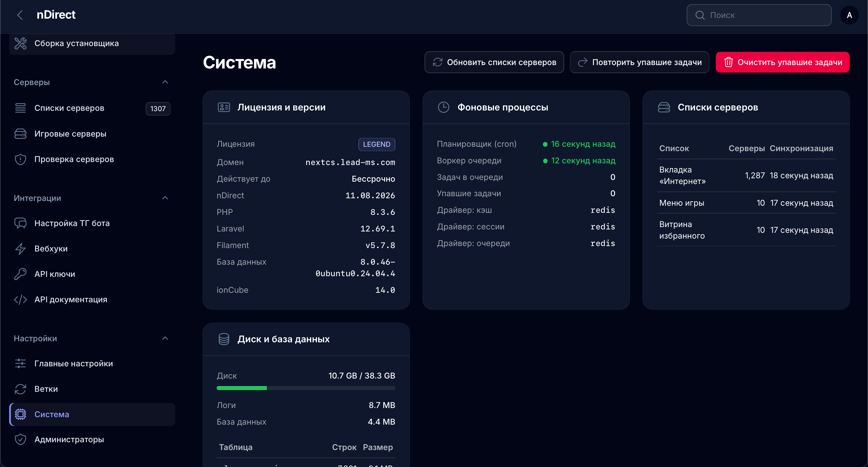Open Ветки settings page

click(92, 389)
